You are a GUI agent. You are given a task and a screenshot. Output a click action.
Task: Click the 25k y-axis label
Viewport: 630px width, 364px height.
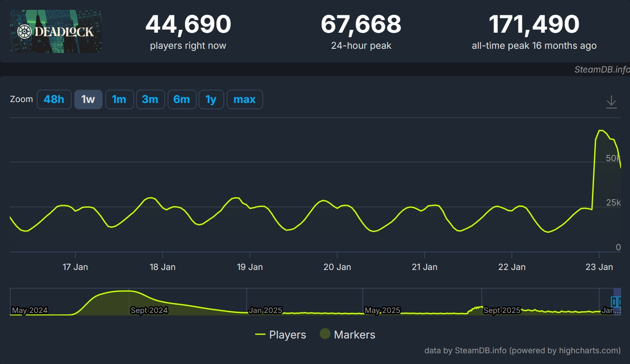(x=613, y=203)
